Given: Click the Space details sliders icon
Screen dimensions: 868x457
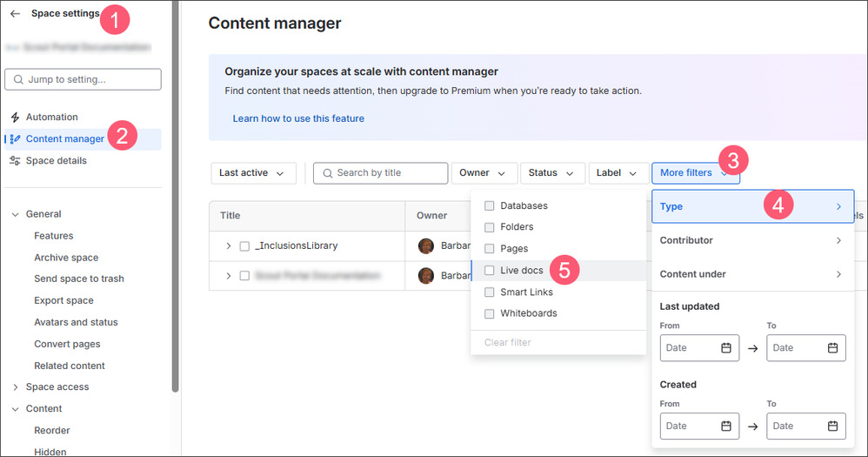Looking at the screenshot, I should pyautogui.click(x=15, y=161).
